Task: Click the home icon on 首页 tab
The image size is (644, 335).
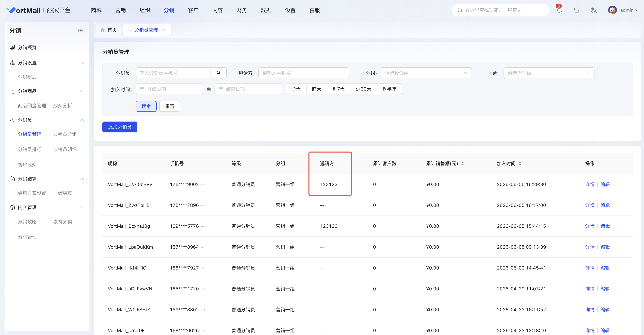Action: (103, 30)
